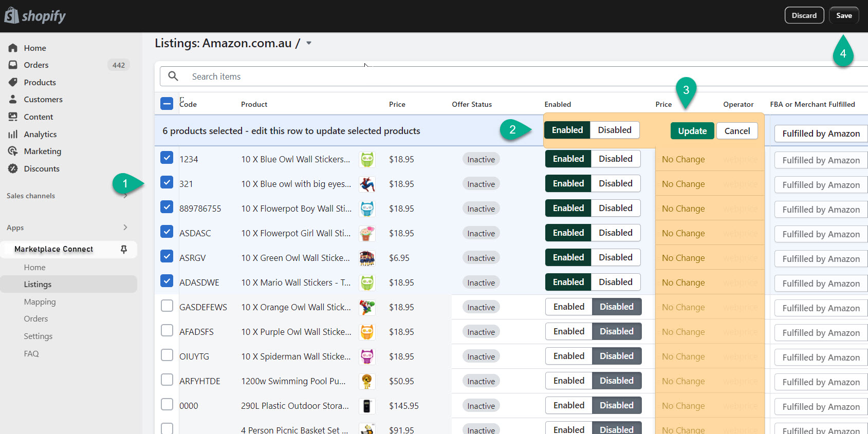Enable the GASDEFEWS listing

[569, 307]
